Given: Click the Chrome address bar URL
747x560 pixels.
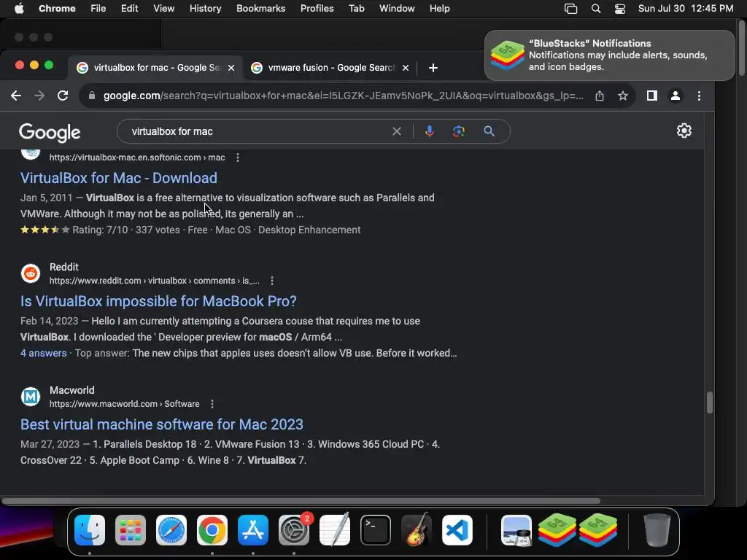Looking at the screenshot, I should [x=343, y=96].
